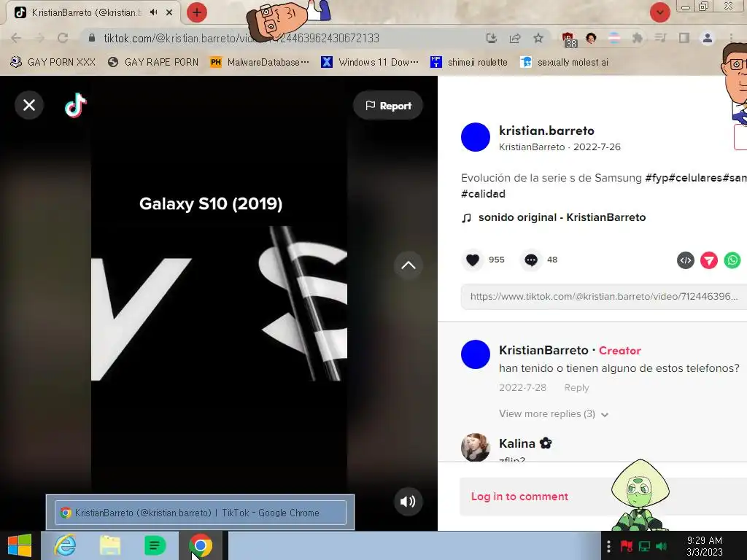747x560 pixels.
Task: Open network status tray icon
Action: 644,546
